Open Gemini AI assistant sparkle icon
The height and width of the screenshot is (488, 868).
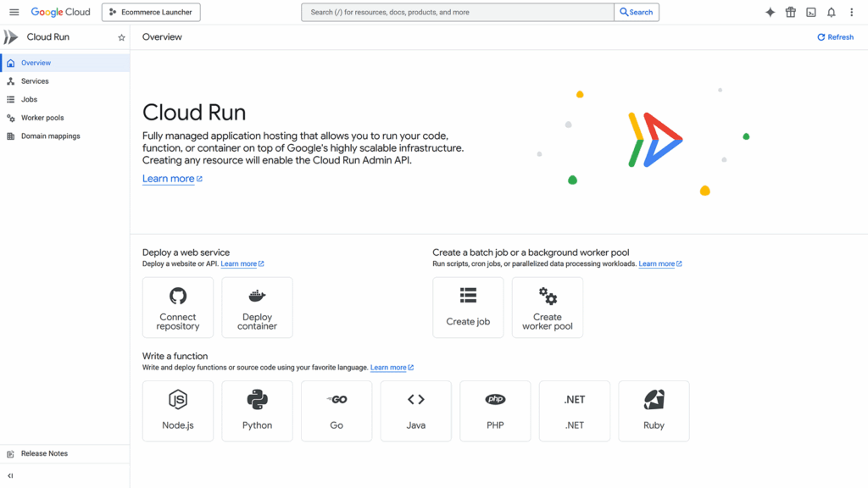tap(770, 12)
